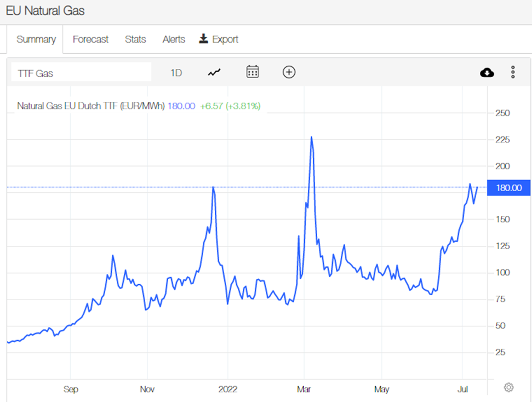Screen dimensions: 532x402
Task: Open the calendar date range picker
Action: [x=253, y=72]
